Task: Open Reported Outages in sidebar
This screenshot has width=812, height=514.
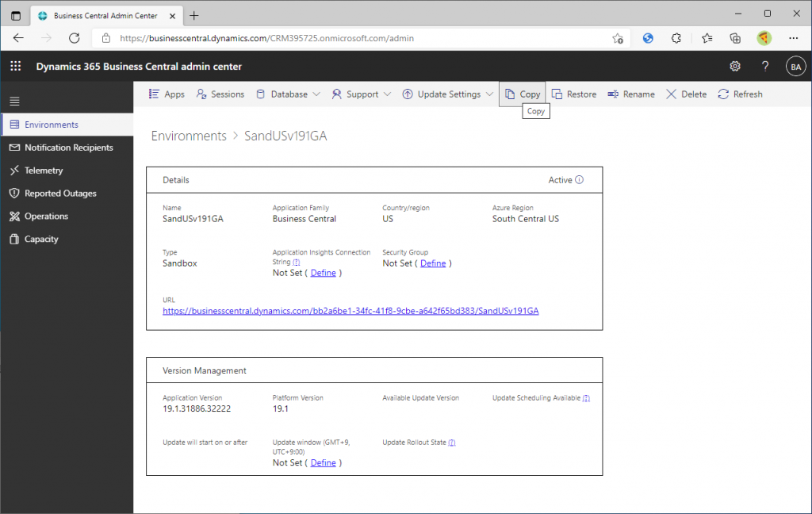Action: pos(67,194)
